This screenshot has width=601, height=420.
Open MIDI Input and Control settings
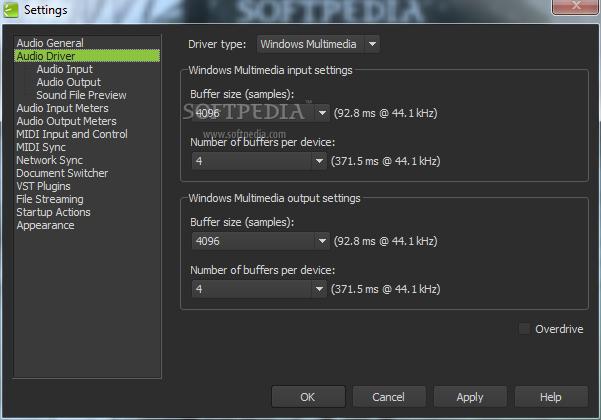point(72,134)
